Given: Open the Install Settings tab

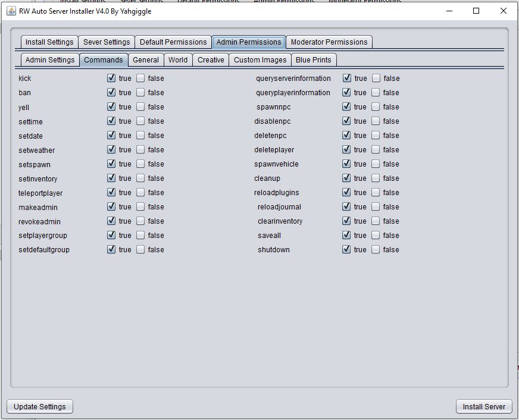Looking at the screenshot, I should pyautogui.click(x=49, y=42).
